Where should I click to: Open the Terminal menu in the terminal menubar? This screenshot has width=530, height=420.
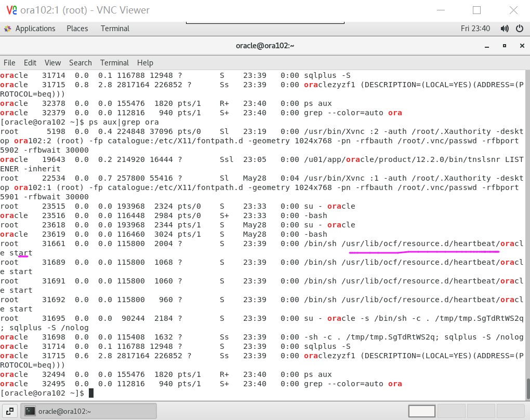tap(114, 62)
